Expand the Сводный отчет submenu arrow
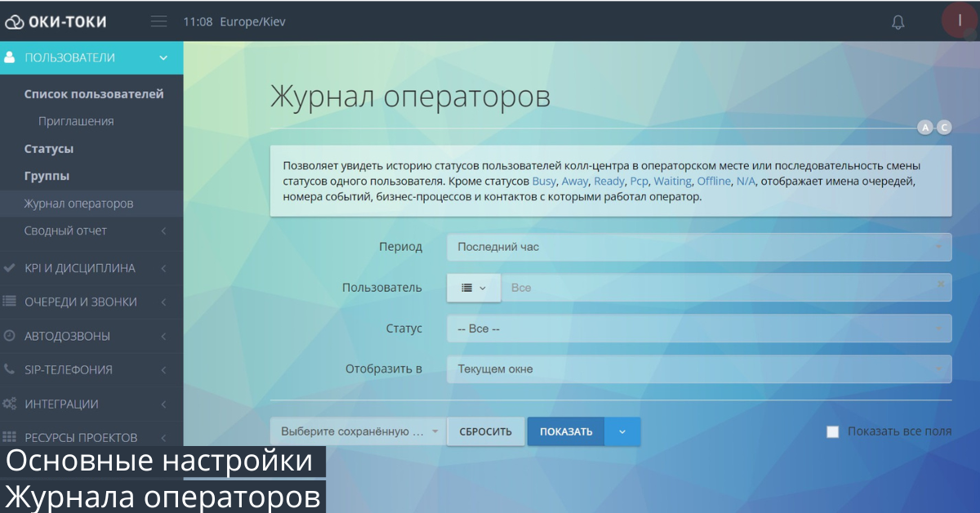This screenshot has width=980, height=513. coord(163,231)
